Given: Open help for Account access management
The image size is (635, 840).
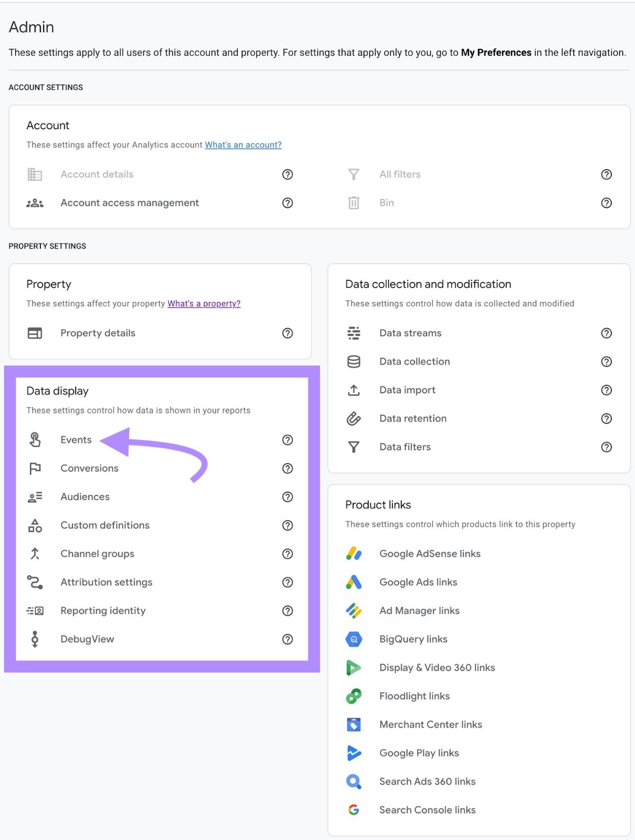Looking at the screenshot, I should point(287,203).
